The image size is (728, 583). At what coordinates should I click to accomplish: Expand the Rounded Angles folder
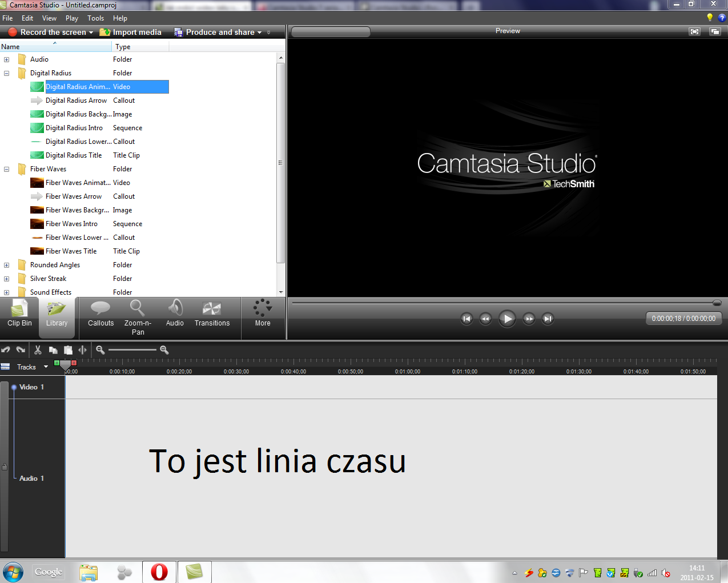point(7,265)
